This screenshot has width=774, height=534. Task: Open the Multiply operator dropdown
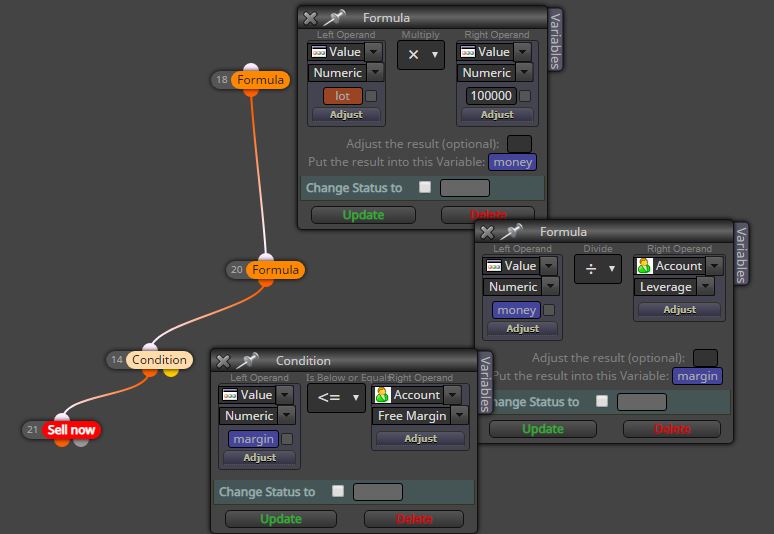[x=421, y=55]
